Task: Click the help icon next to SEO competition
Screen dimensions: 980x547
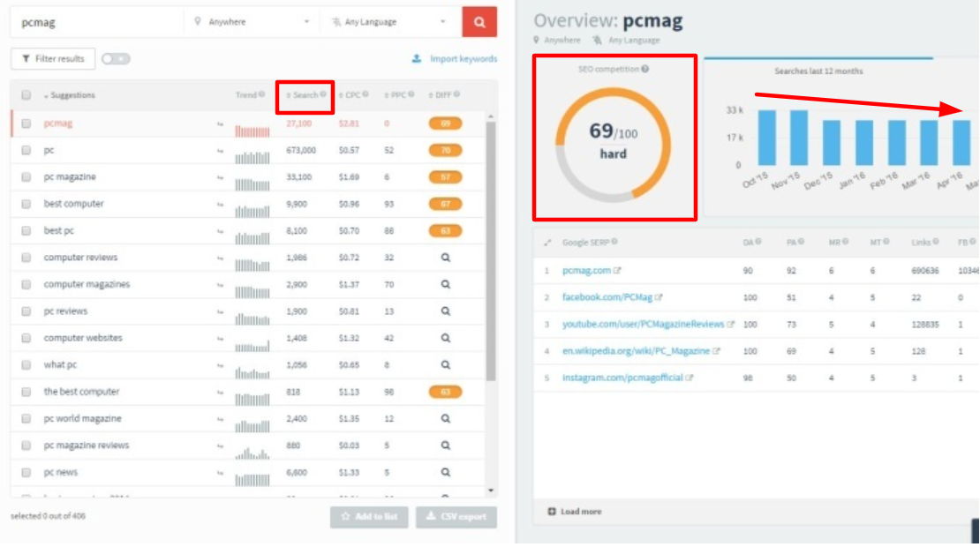Action: pos(645,70)
